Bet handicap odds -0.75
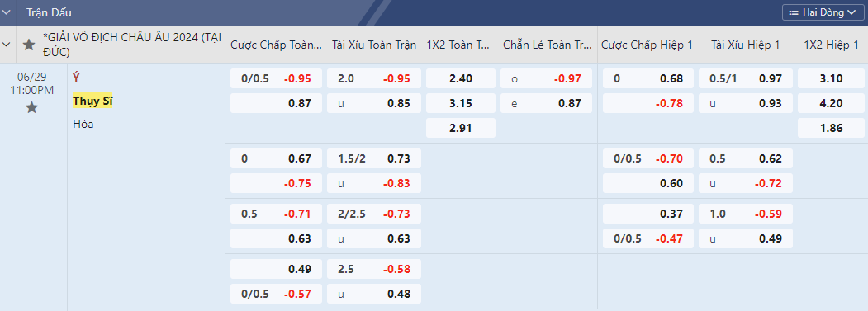868x311 pixels. click(x=276, y=183)
